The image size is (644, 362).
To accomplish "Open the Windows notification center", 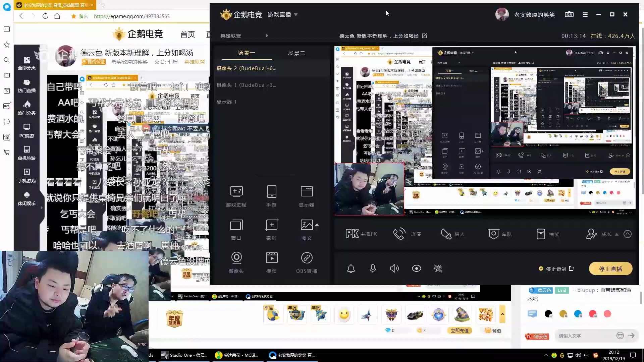I will [633, 355].
